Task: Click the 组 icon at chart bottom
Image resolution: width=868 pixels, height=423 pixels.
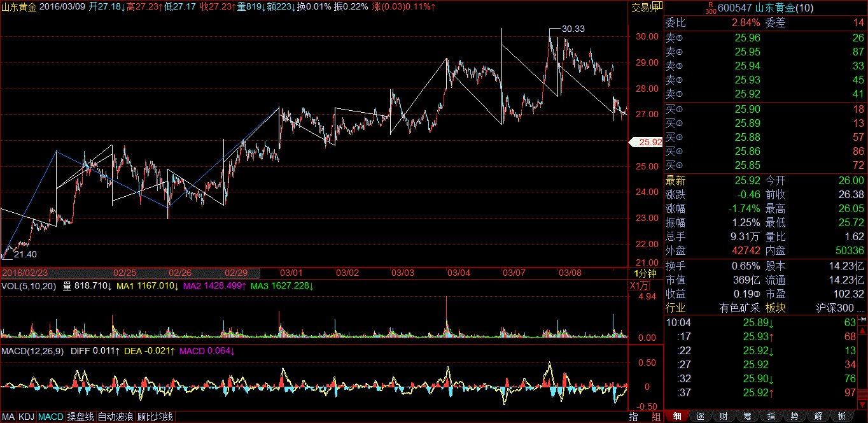Action: point(655,417)
